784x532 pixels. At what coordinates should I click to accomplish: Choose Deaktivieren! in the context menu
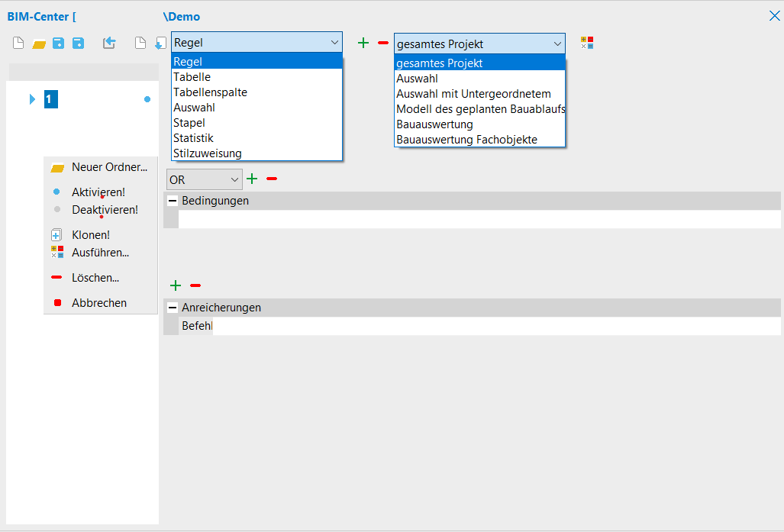[x=105, y=209]
